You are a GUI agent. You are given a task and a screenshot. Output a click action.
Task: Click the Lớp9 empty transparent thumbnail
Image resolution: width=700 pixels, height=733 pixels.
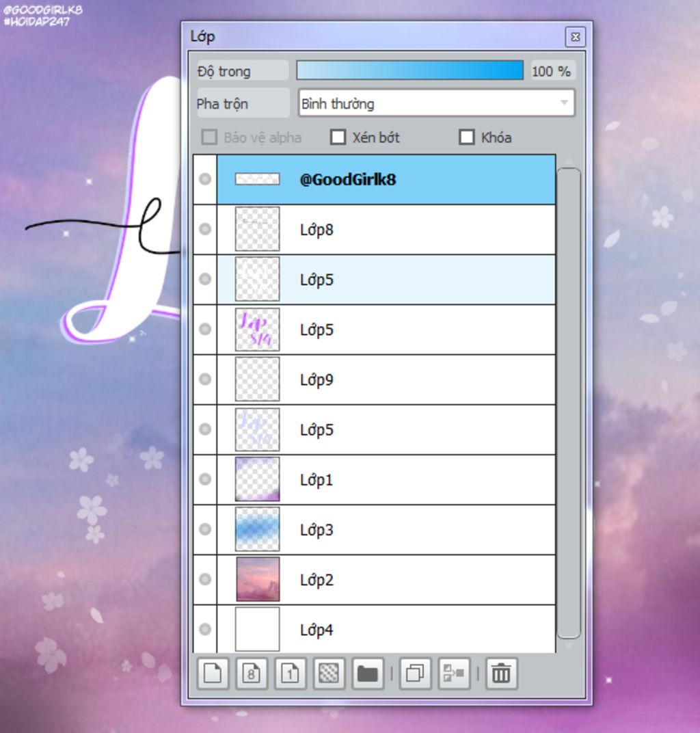coord(258,379)
